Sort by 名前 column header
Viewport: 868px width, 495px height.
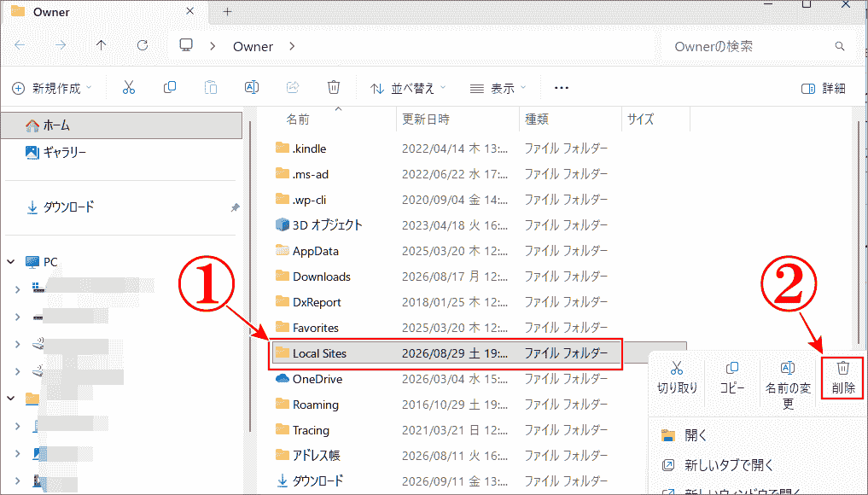click(x=298, y=119)
